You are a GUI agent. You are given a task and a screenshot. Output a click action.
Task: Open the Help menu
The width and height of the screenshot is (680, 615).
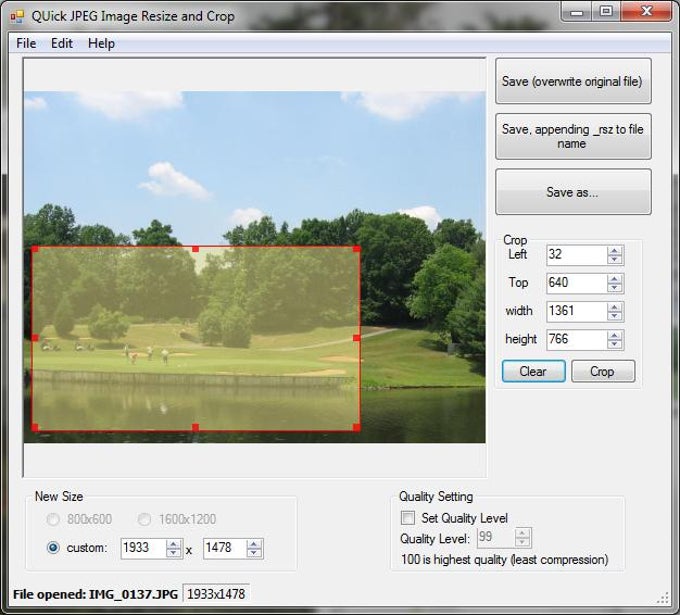coord(101,43)
